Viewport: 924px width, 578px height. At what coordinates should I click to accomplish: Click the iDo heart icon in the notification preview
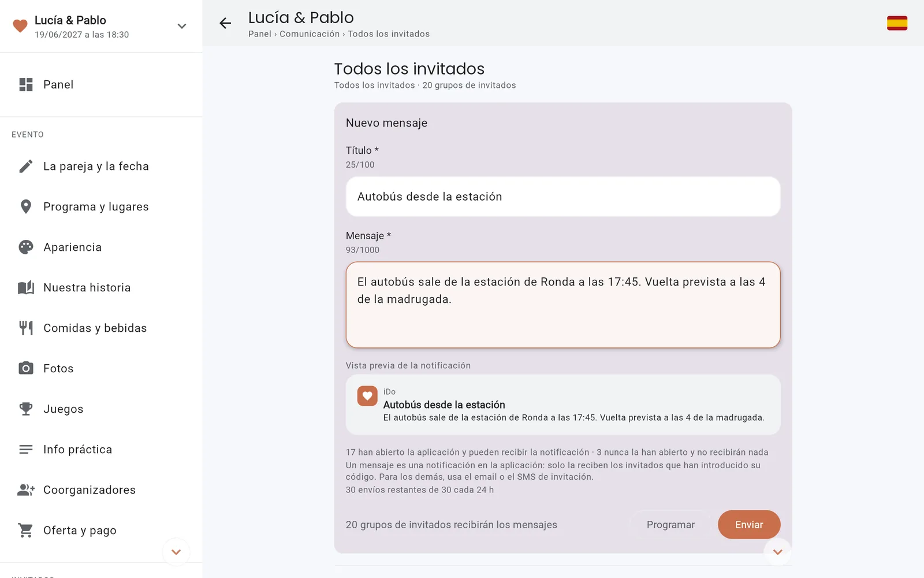point(367,397)
